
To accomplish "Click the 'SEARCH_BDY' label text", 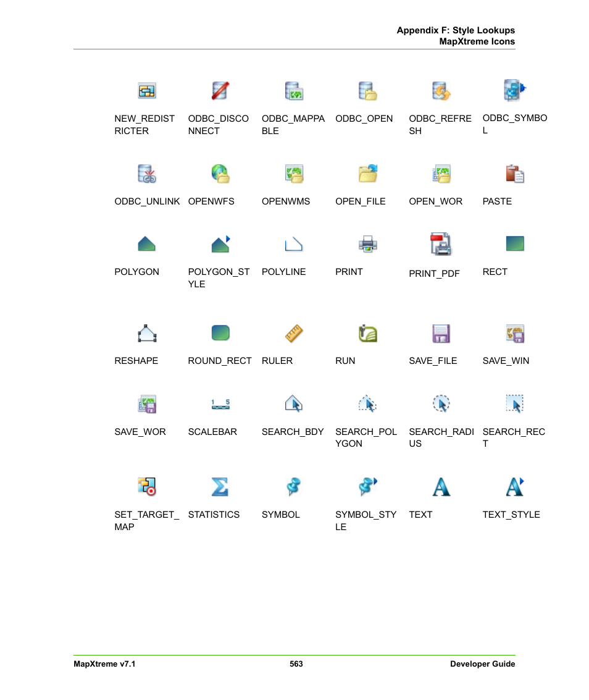I will (x=293, y=432).
